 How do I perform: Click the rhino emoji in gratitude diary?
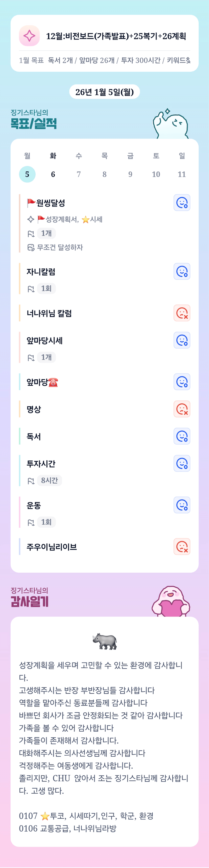coord(105,641)
